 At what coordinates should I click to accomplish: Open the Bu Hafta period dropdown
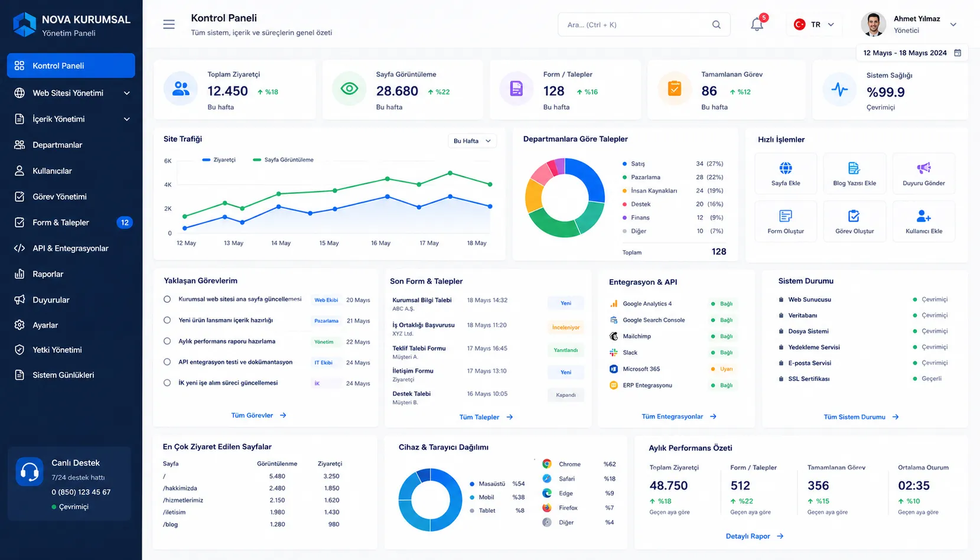tap(473, 141)
